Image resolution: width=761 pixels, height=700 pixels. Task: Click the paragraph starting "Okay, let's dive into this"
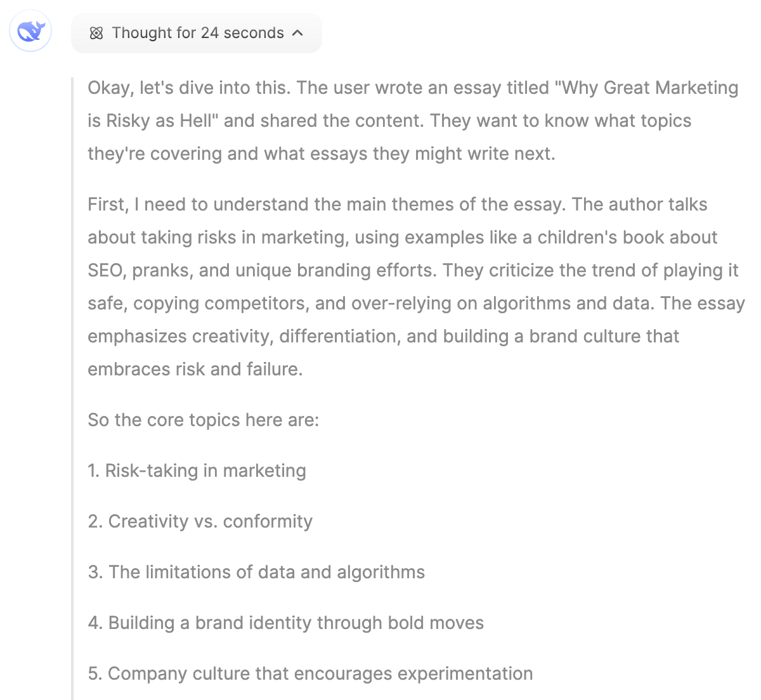coord(412,120)
